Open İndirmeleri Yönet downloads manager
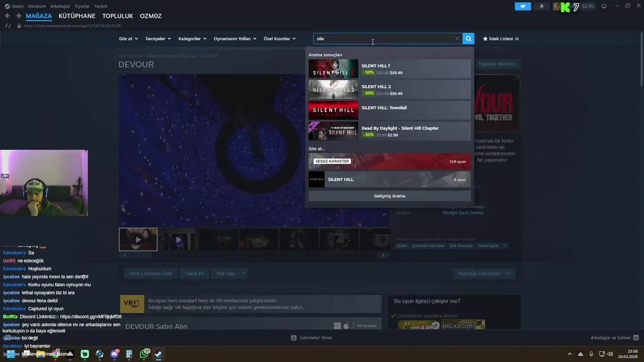The image size is (644, 362). pos(311,338)
